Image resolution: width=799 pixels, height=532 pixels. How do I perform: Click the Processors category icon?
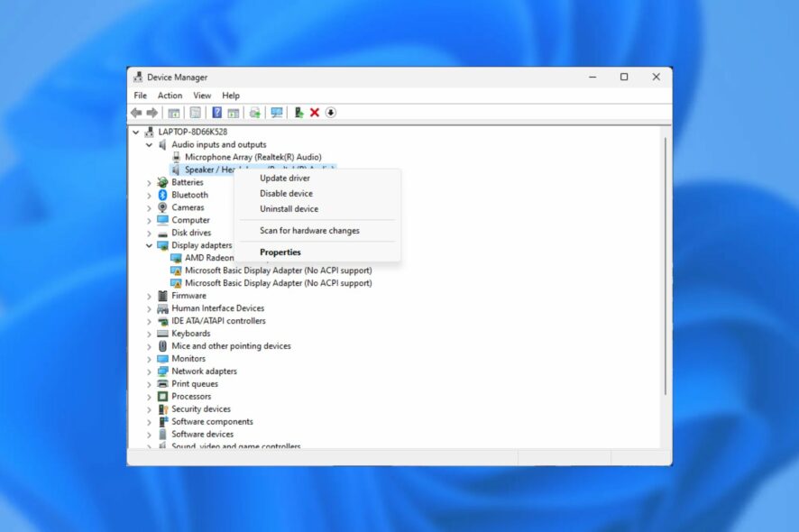click(x=162, y=397)
